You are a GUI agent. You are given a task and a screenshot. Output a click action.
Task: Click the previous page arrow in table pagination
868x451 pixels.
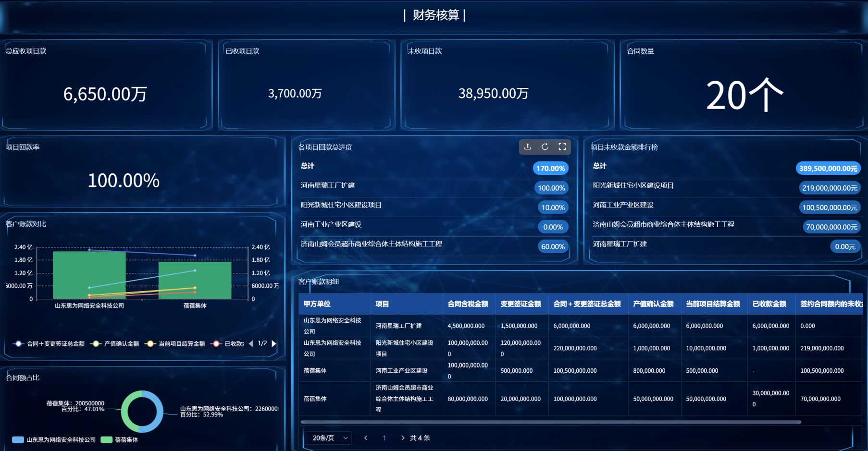366,438
